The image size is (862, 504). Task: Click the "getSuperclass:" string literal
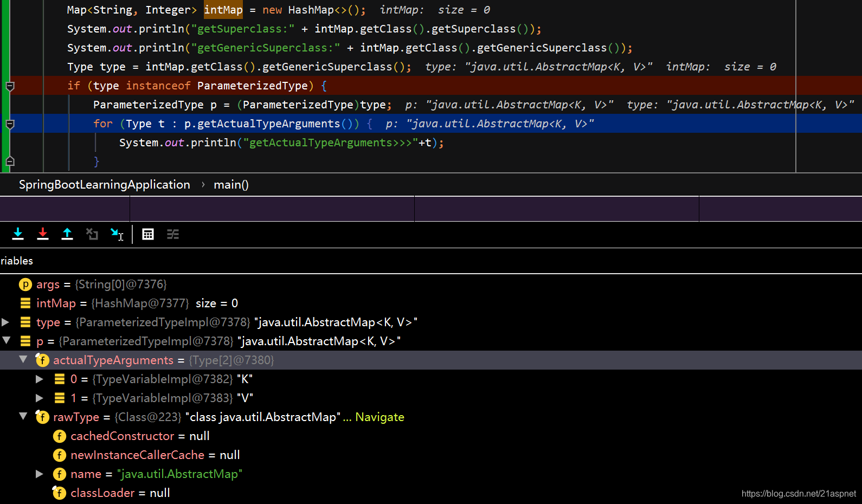(x=243, y=29)
